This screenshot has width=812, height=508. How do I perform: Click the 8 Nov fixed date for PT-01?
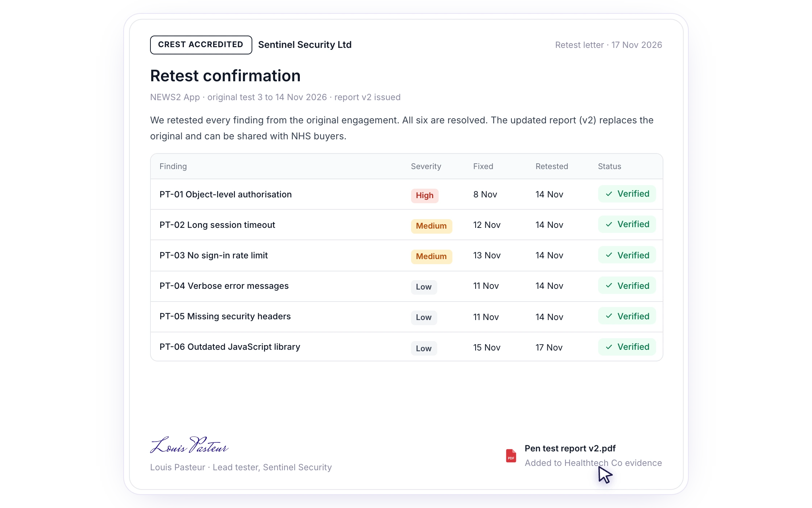(485, 194)
